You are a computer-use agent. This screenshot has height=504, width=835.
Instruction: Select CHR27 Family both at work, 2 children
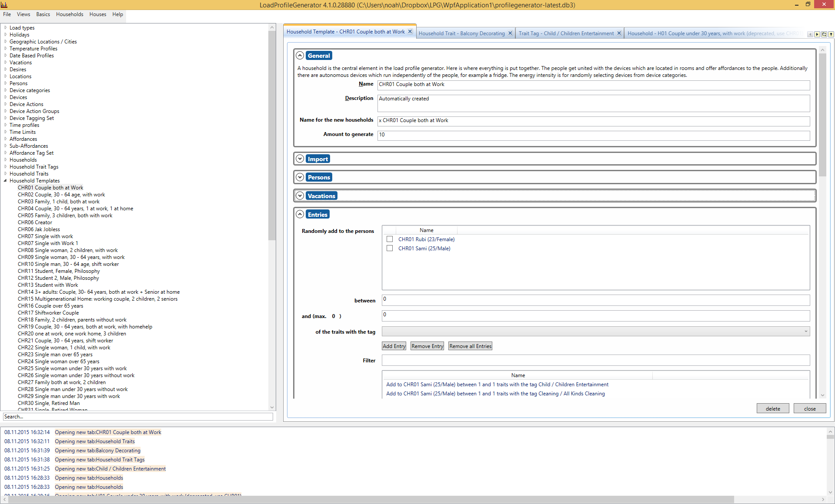pos(62,382)
